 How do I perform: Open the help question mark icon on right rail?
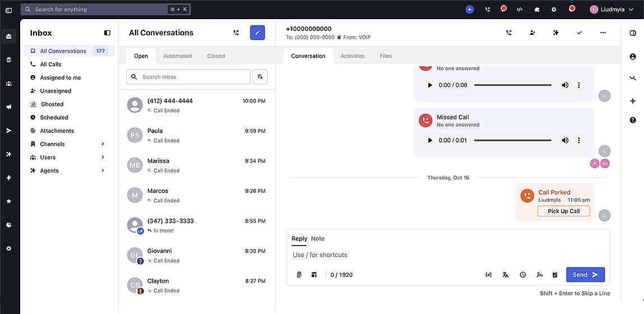pyautogui.click(x=632, y=120)
